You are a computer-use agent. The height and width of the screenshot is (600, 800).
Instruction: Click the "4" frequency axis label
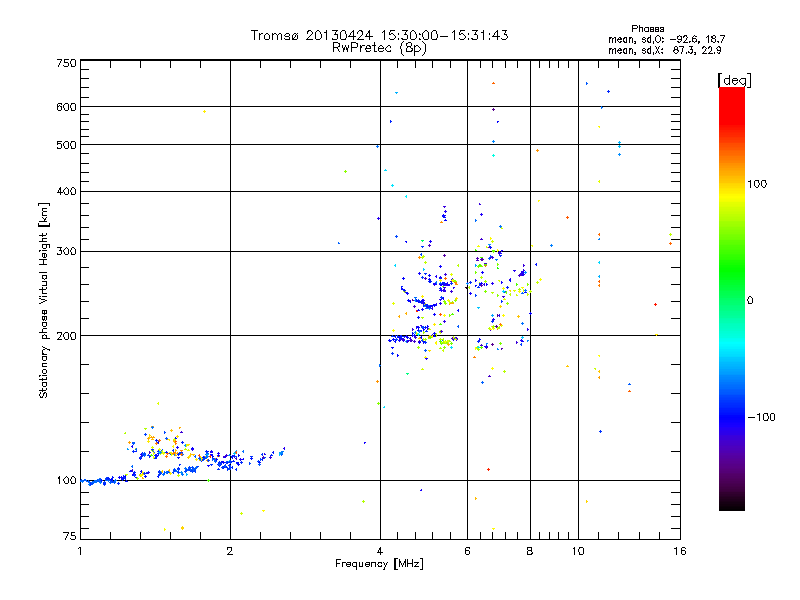coord(380,551)
